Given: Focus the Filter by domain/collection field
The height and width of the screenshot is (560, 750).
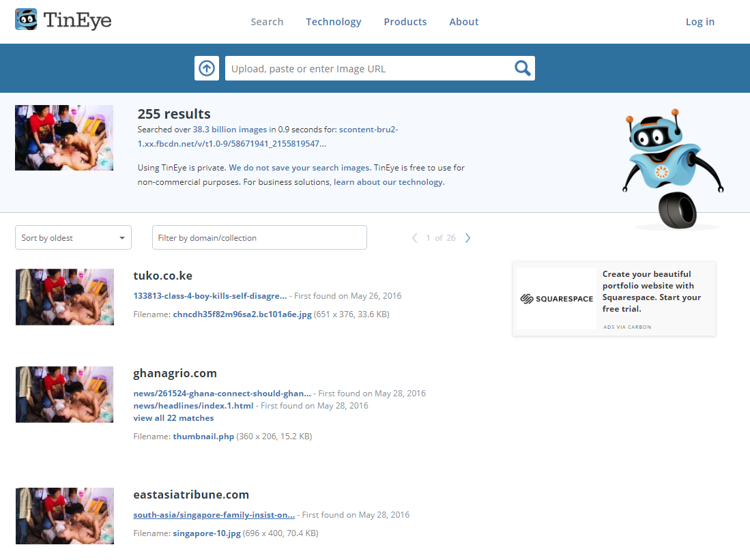Looking at the screenshot, I should pyautogui.click(x=259, y=237).
